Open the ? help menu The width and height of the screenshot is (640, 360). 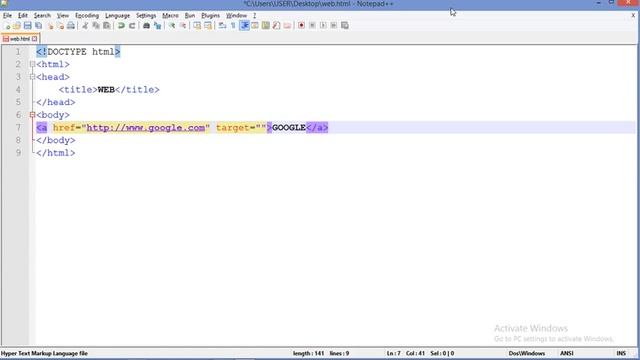click(x=254, y=16)
